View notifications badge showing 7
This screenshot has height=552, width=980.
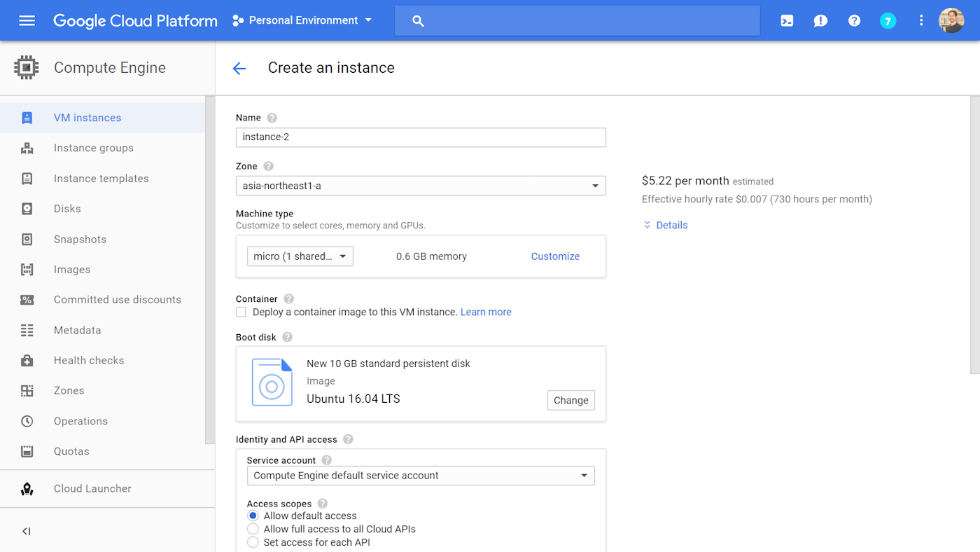pos(888,21)
